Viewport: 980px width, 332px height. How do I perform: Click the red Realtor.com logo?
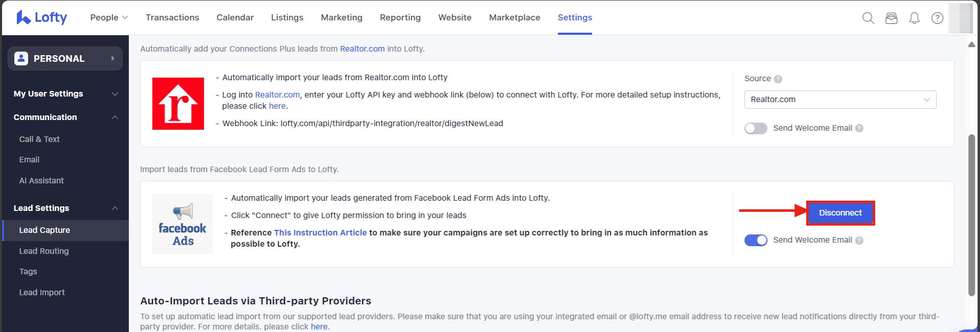[178, 104]
